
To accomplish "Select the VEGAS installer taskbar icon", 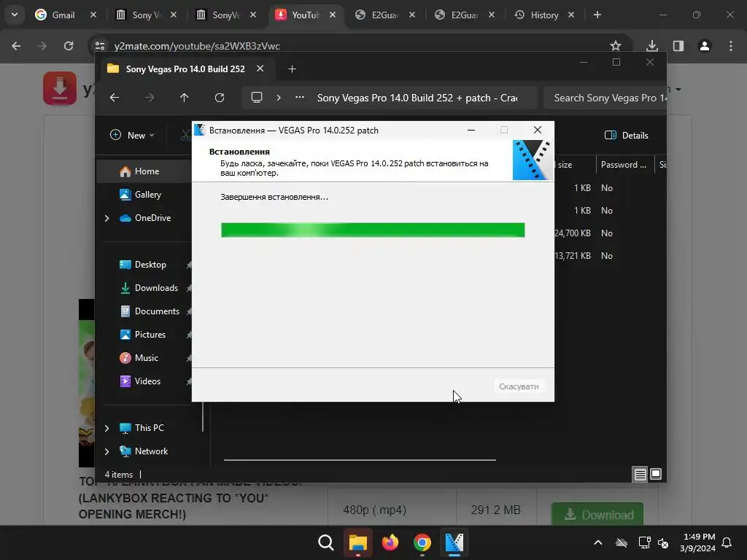I will tap(454, 542).
